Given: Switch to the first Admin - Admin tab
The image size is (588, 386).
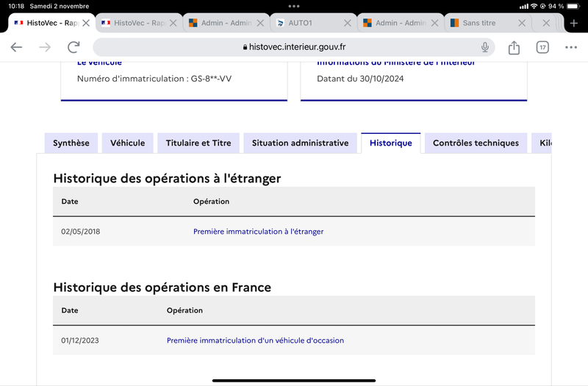Looking at the screenshot, I should (226, 24).
